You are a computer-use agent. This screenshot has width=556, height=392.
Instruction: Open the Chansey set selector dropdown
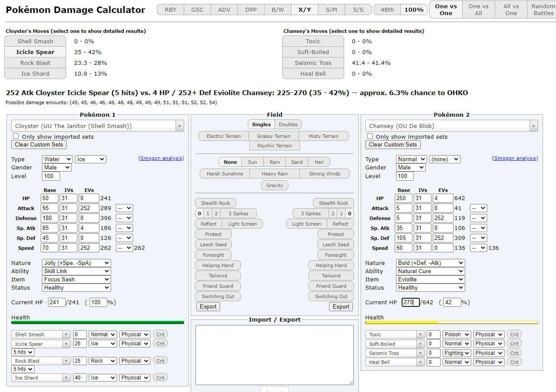pyautogui.click(x=451, y=126)
